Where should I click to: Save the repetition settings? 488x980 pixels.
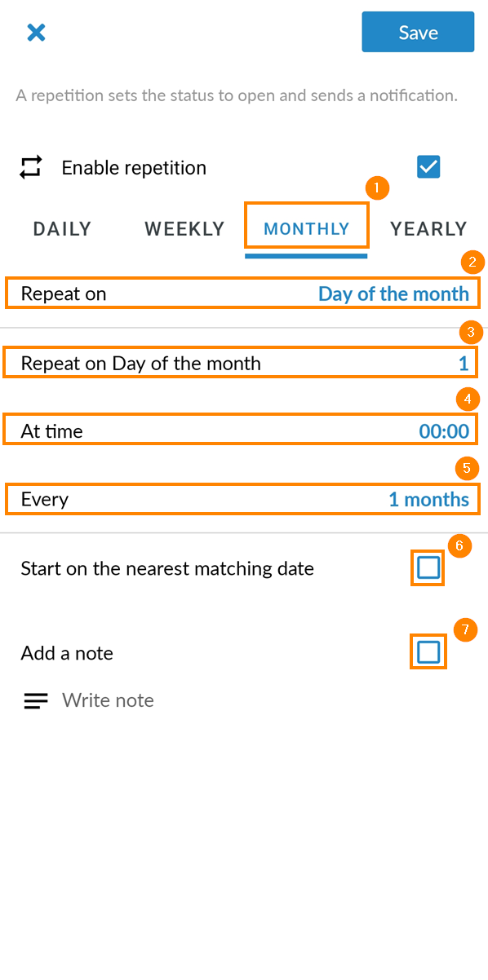pos(418,33)
